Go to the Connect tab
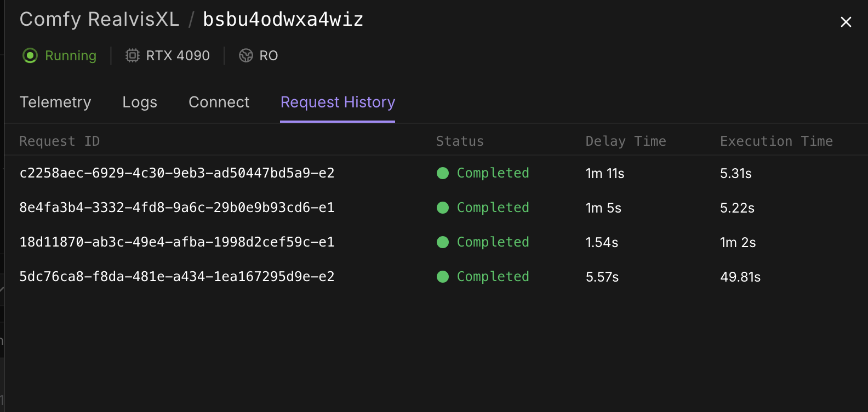The width and height of the screenshot is (868, 412). (x=219, y=102)
